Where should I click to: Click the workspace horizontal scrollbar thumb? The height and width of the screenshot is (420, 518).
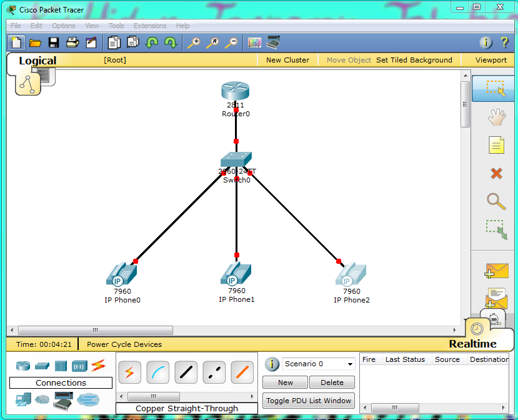(x=96, y=330)
